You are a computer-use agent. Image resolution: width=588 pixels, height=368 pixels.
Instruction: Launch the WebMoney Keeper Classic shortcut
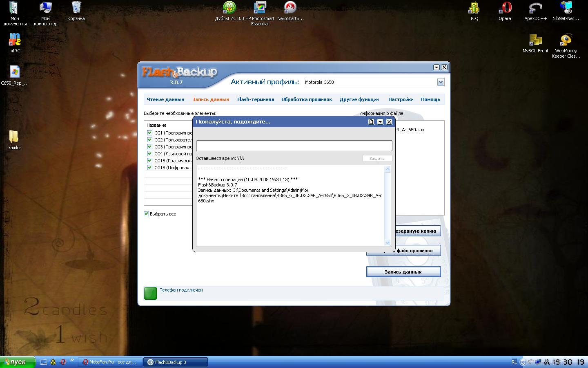tap(566, 46)
